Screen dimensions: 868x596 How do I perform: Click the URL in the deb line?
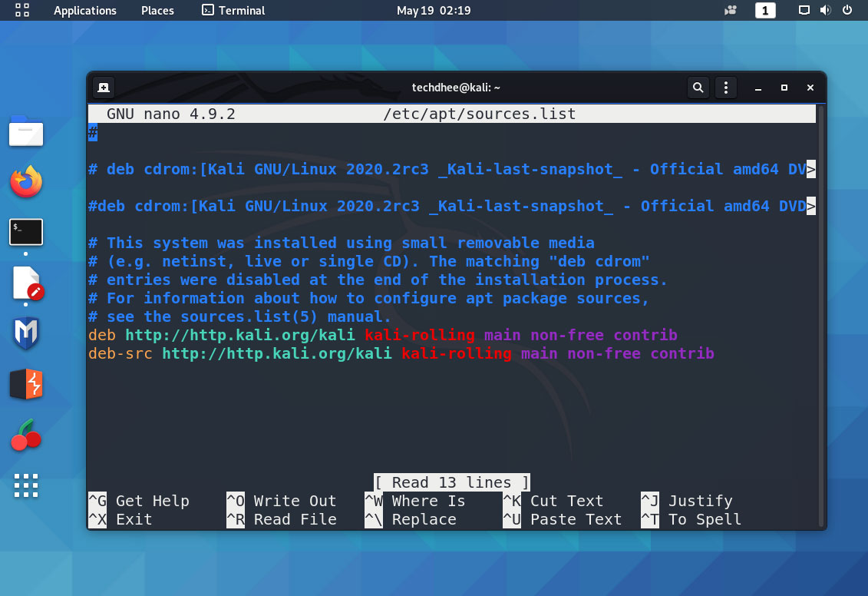coord(239,335)
